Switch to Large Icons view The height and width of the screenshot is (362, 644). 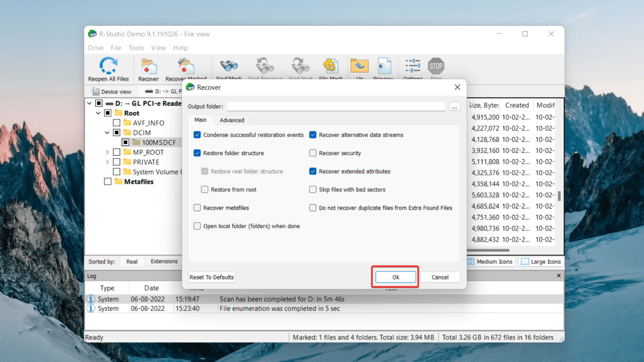click(541, 262)
